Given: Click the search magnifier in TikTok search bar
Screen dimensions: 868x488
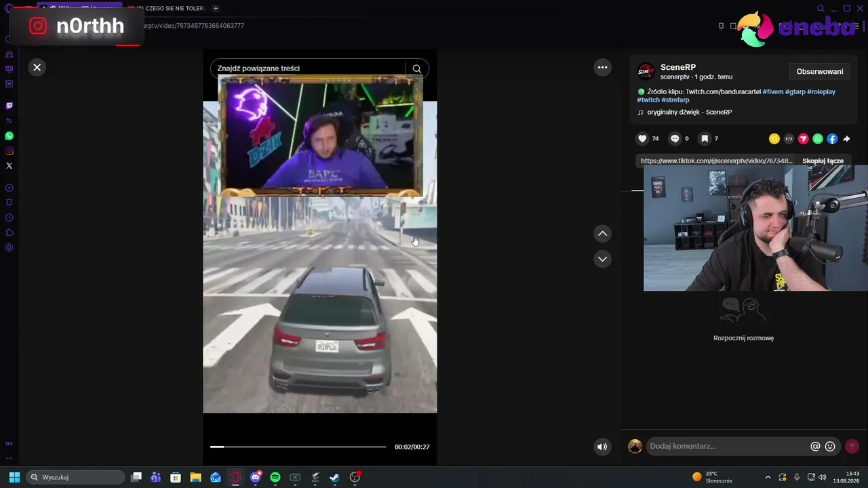Looking at the screenshot, I should (417, 68).
